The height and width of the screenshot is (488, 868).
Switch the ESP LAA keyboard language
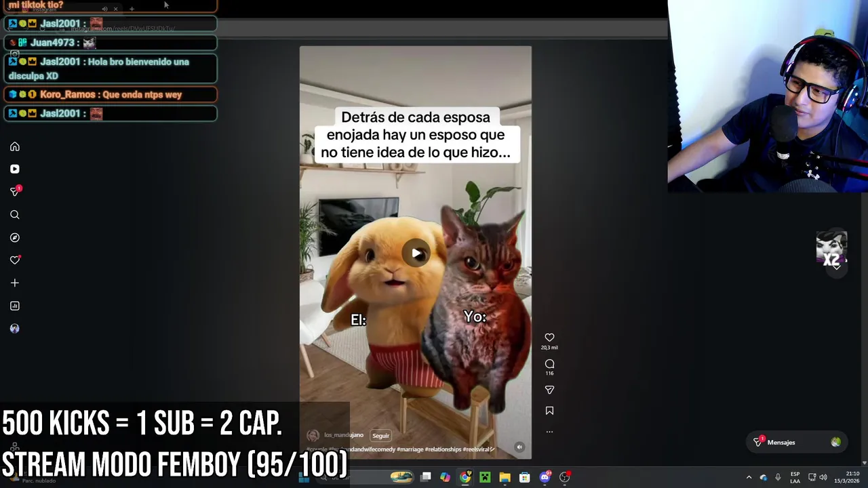tap(795, 477)
